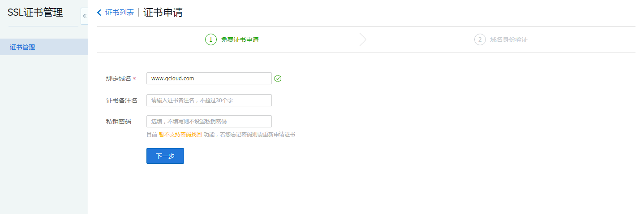The height and width of the screenshot is (214, 644).
Task: Switch to the 免费证书申请 step
Action: click(240, 39)
